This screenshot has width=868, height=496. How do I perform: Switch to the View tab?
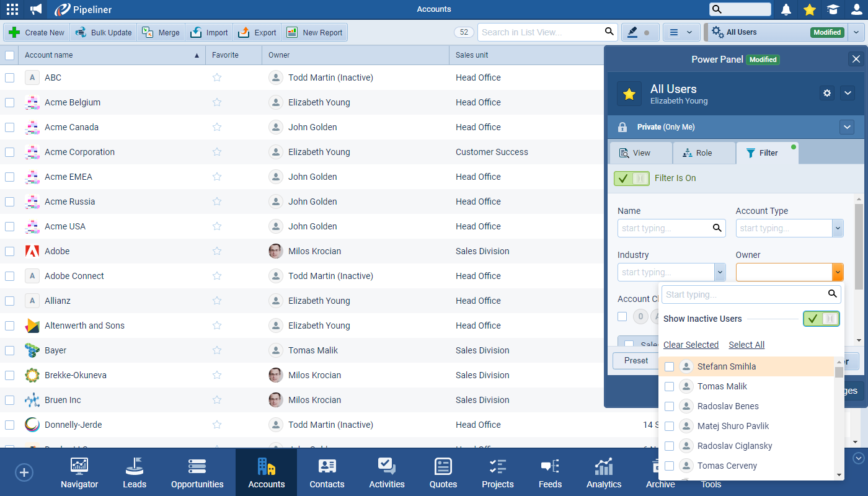pyautogui.click(x=640, y=153)
